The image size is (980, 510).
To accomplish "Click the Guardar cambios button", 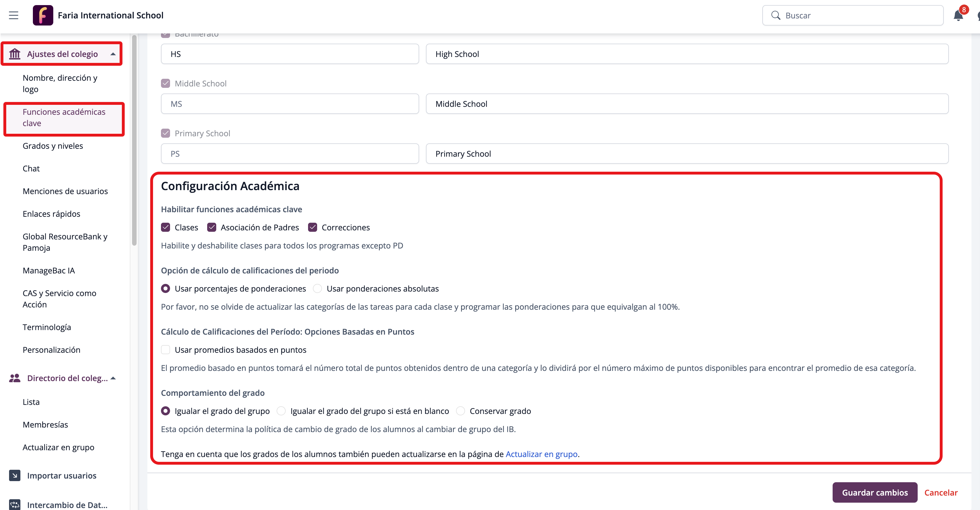I will [x=875, y=492].
